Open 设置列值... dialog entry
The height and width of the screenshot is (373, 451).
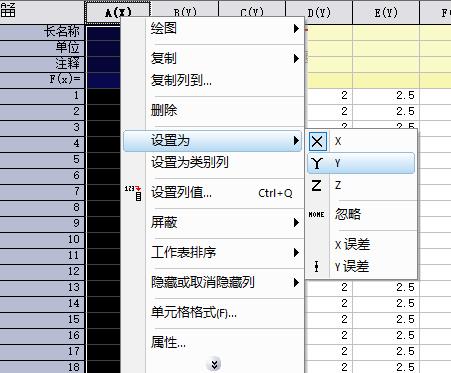(x=213, y=193)
